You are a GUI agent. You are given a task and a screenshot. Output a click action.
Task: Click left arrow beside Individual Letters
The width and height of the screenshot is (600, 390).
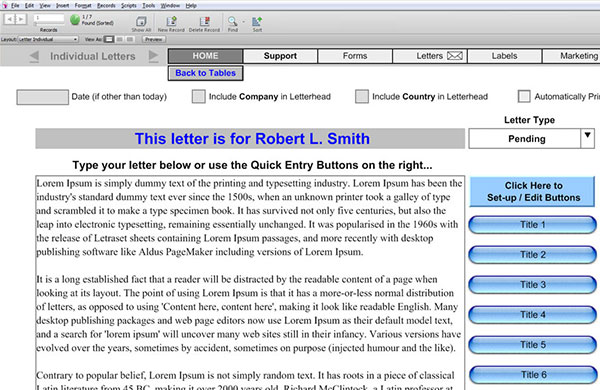pyautogui.click(x=34, y=56)
